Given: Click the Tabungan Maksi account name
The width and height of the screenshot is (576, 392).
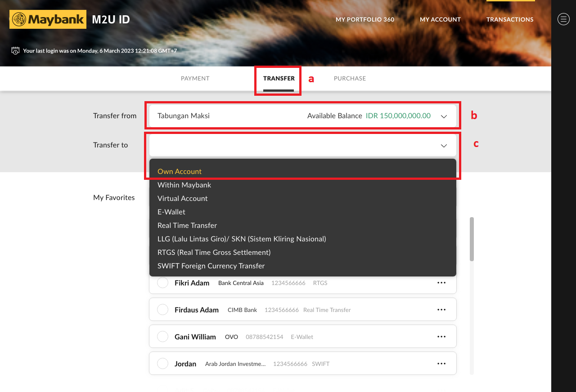Looking at the screenshot, I should [x=184, y=116].
